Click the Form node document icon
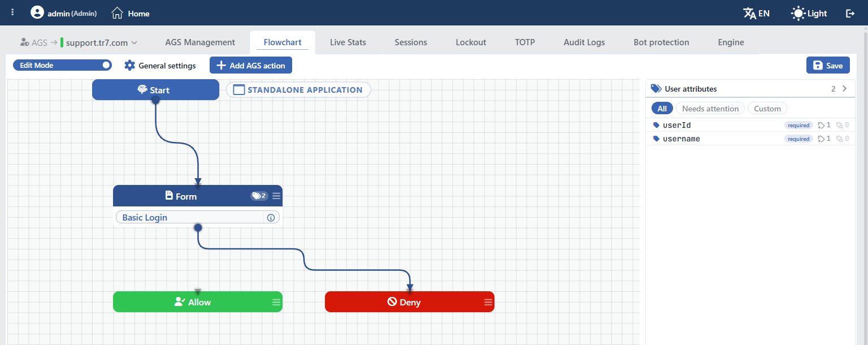 [169, 196]
